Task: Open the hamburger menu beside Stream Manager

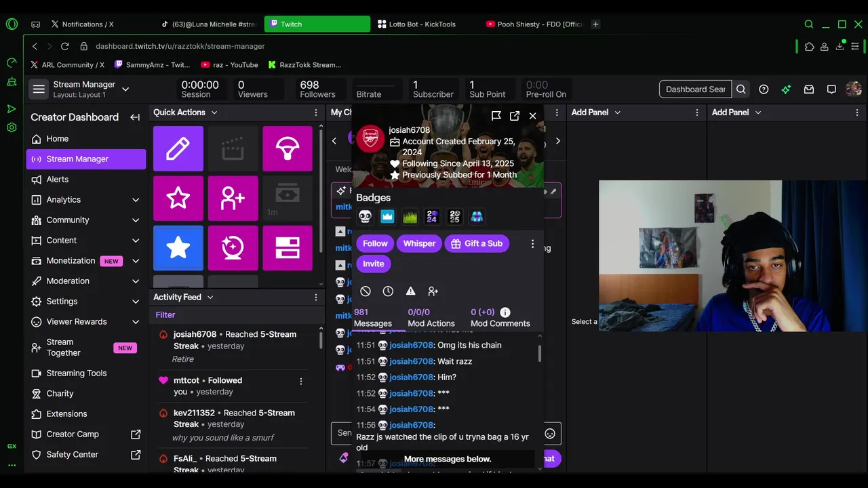Action: 39,89
